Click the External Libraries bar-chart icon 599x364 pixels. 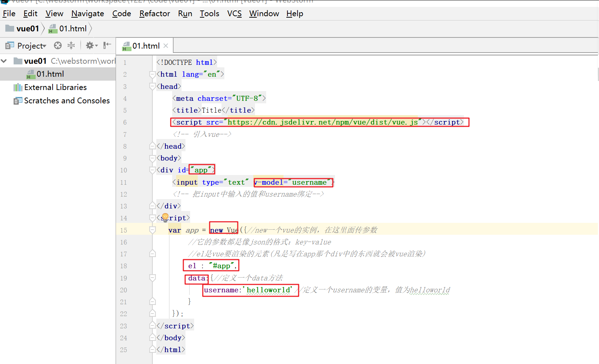(x=18, y=87)
